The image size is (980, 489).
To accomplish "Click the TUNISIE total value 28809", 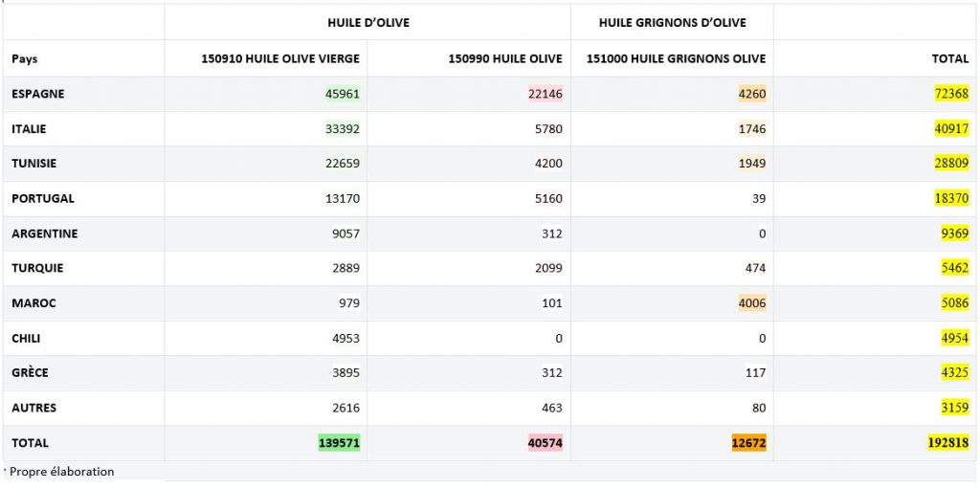I will point(950,164).
